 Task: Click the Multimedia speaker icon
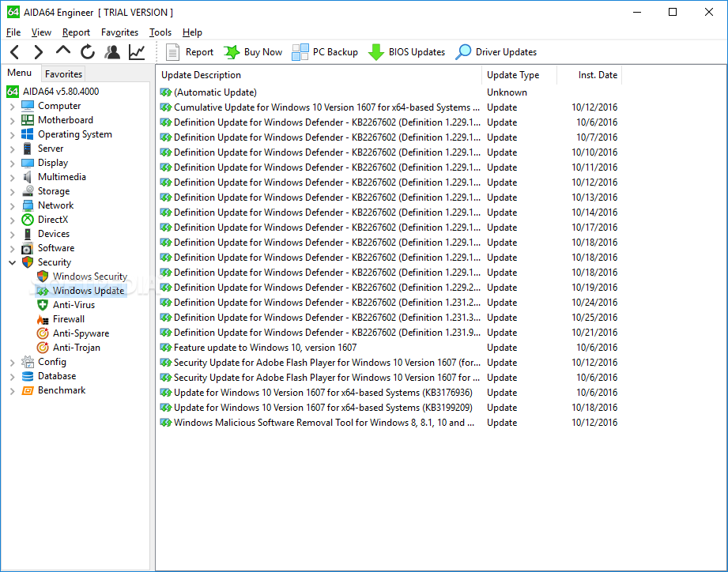click(28, 177)
